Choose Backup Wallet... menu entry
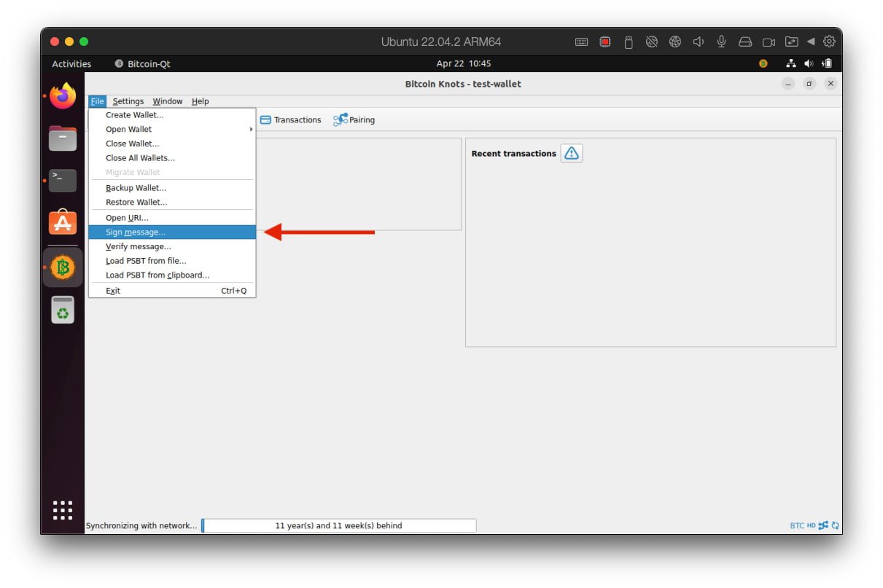 (x=172, y=188)
